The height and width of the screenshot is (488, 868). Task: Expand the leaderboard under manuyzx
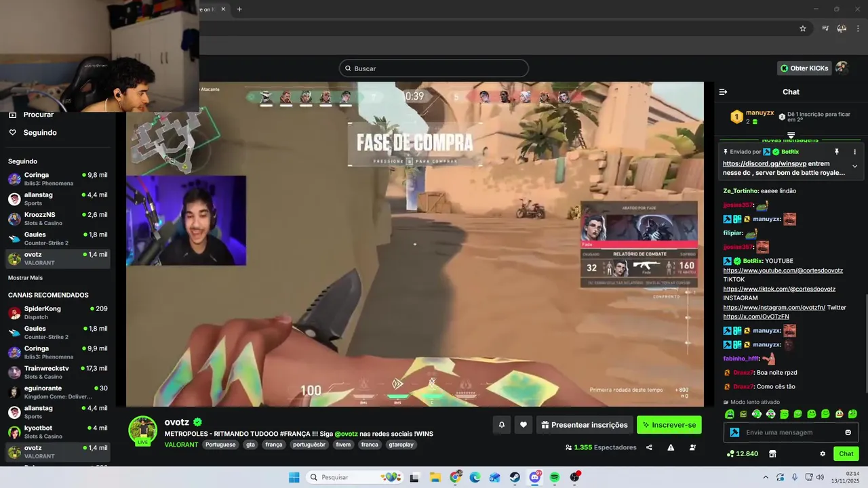(x=791, y=136)
